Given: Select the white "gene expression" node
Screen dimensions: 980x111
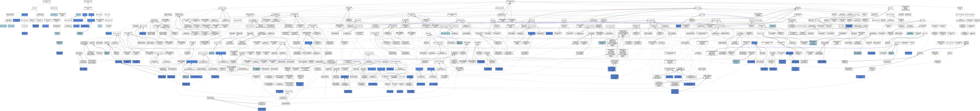Looking at the screenshot, I should point(143,26).
